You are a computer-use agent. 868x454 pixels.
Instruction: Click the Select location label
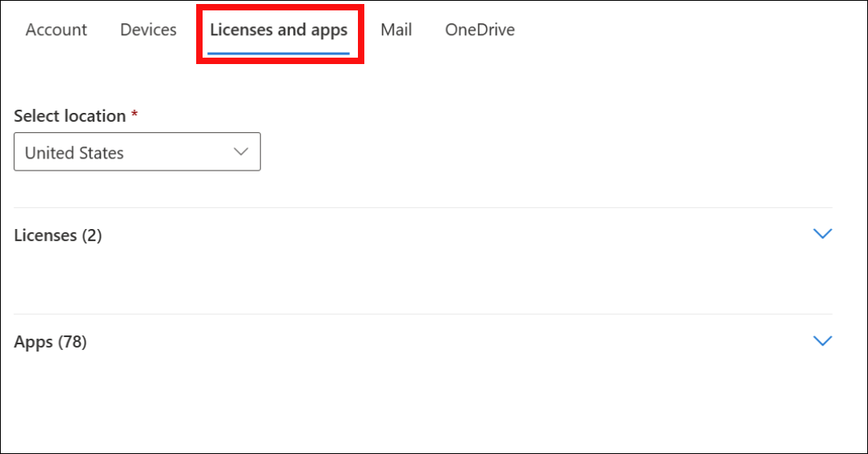pyautogui.click(x=70, y=116)
